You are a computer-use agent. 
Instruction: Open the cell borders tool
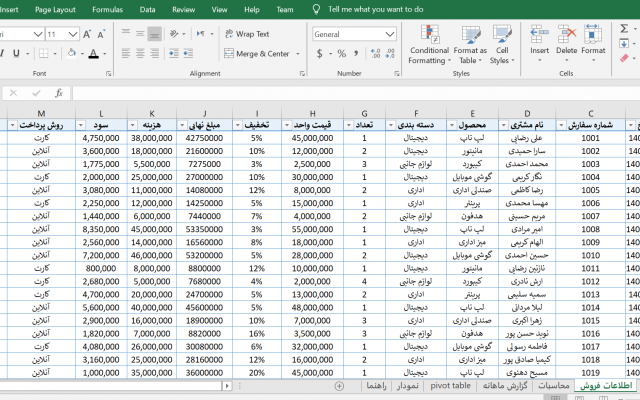click(x=44, y=53)
